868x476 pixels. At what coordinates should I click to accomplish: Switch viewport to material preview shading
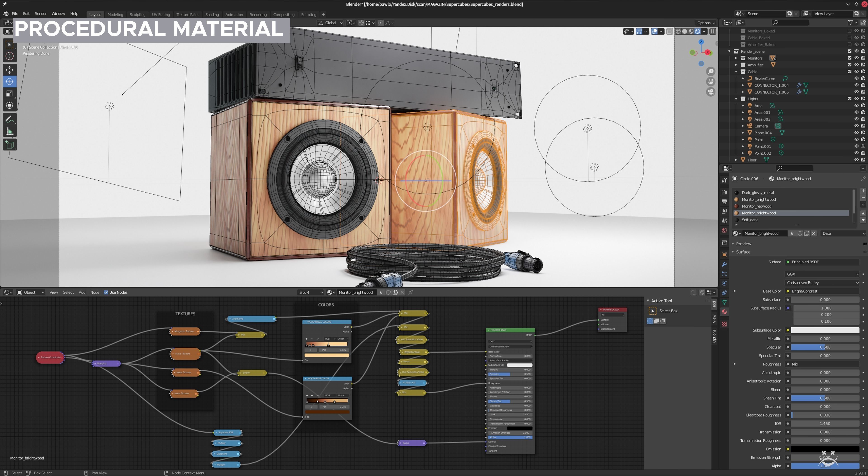point(691,31)
